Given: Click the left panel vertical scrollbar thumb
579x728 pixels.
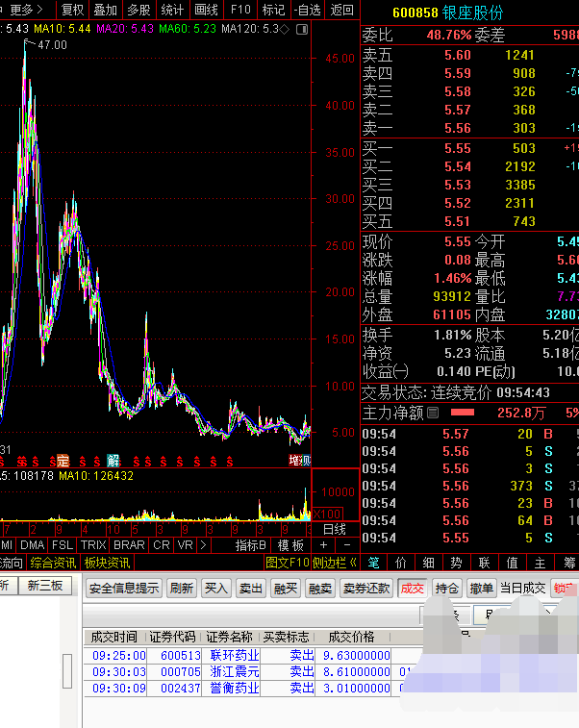Looking at the screenshot, I should [67, 671].
